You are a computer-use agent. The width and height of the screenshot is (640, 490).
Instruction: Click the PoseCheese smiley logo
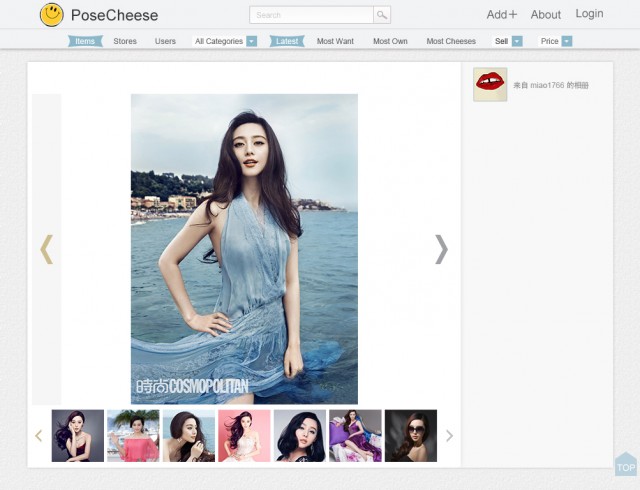51,15
